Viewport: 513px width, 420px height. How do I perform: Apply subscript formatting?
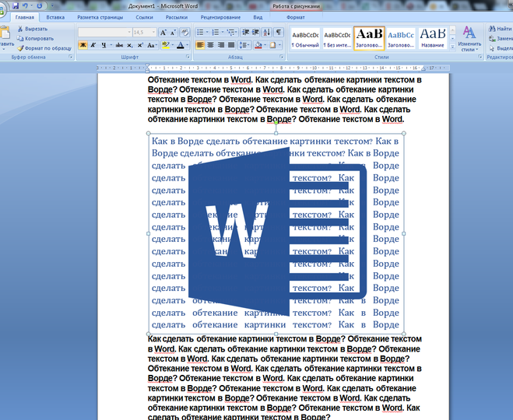pos(129,45)
